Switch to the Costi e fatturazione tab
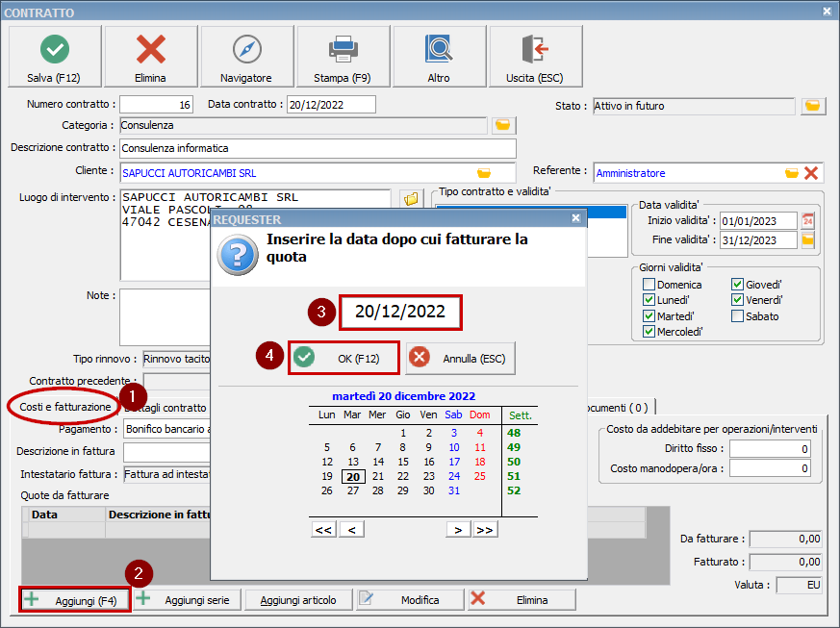 (x=64, y=407)
